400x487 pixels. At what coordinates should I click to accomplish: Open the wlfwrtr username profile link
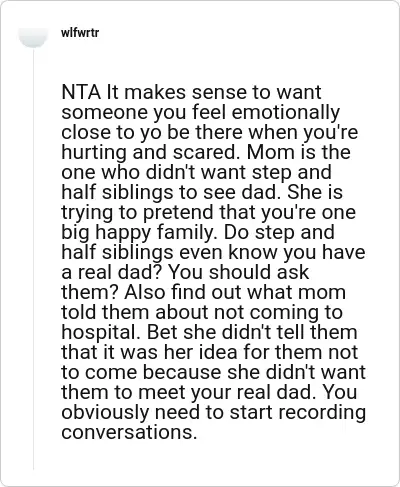tap(80, 33)
